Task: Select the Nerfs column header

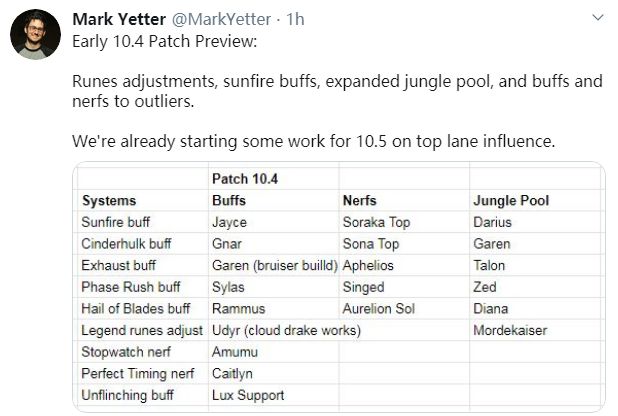Action: pos(359,200)
